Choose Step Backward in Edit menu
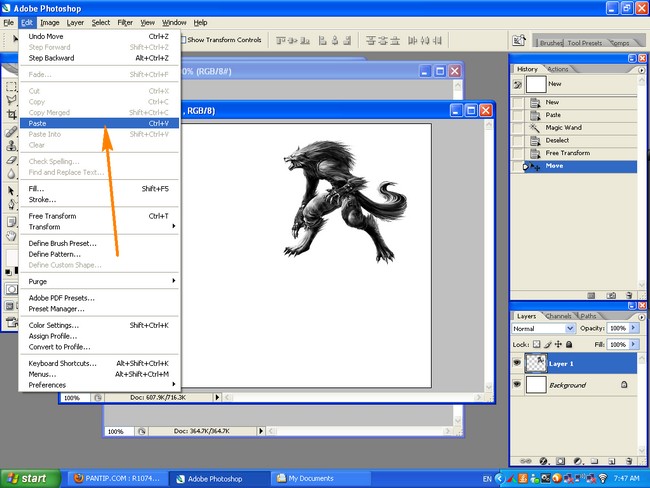650x488 pixels. click(99, 58)
